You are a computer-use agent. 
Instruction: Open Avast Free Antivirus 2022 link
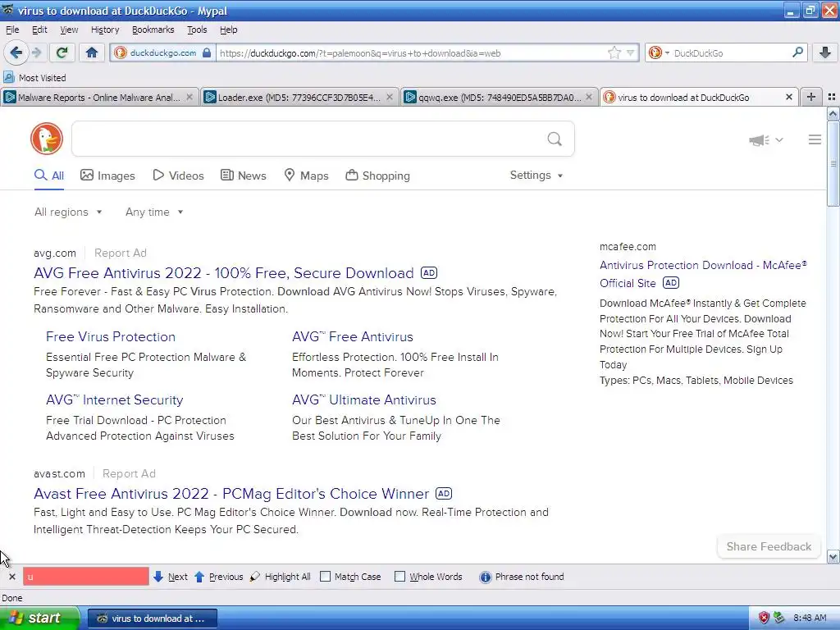(231, 494)
